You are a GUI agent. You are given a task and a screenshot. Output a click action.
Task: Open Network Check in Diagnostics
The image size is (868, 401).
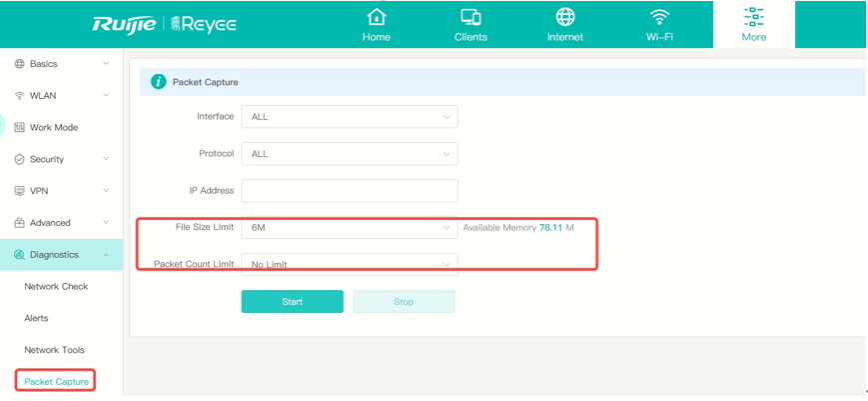(56, 287)
